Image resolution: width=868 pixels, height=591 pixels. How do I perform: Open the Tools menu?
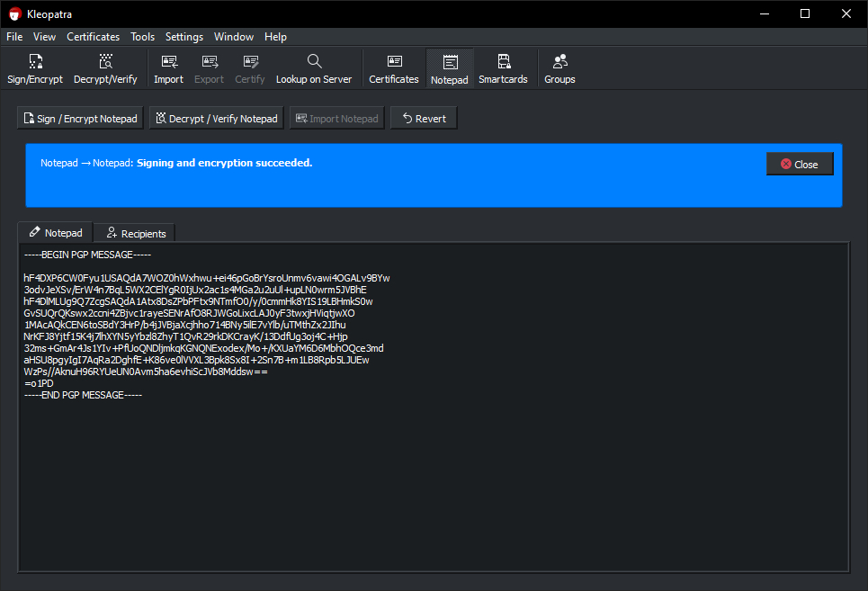[x=142, y=37]
